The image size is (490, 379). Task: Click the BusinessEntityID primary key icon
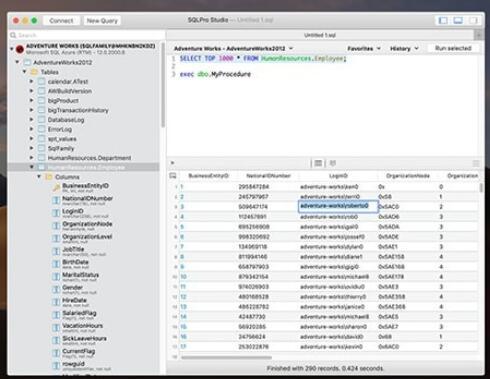[x=56, y=188]
